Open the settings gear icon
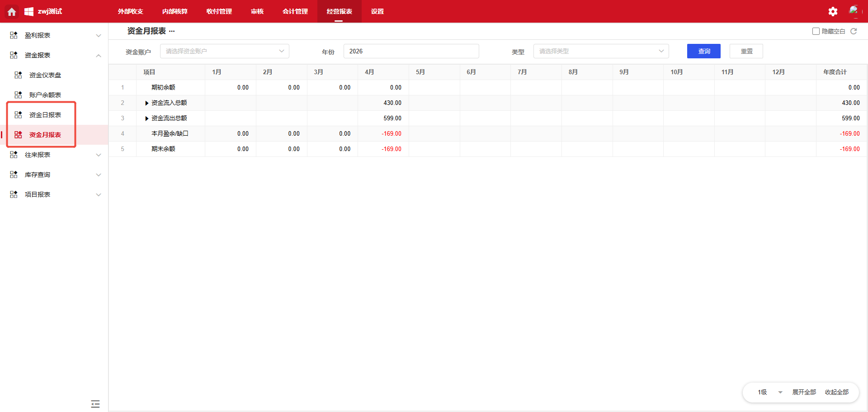This screenshot has height=412, width=868. (x=833, y=12)
